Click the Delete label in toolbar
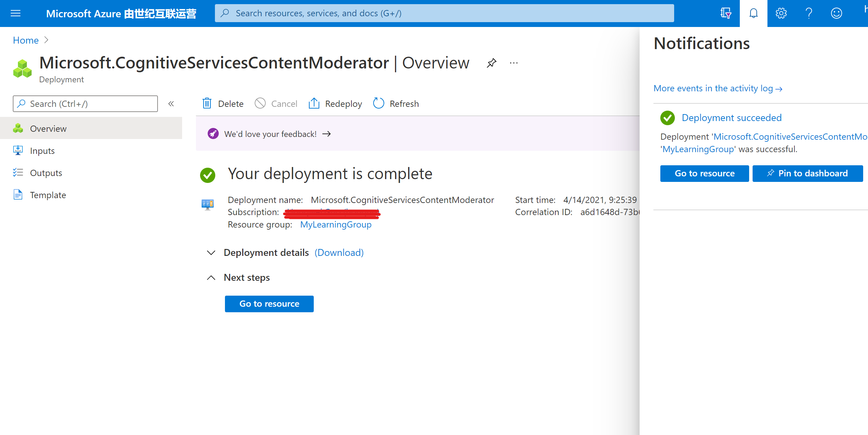The height and width of the screenshot is (435, 868). coord(231,104)
